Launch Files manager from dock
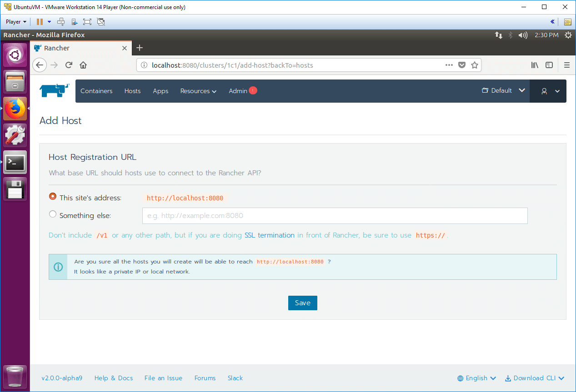Image resolution: width=576 pixels, height=392 pixels. [15, 82]
